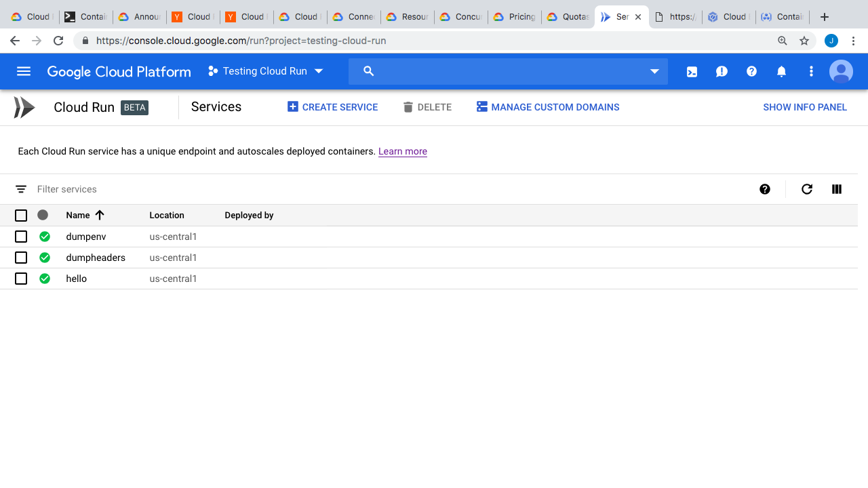Open notifications bell
868x488 pixels.
click(781, 71)
